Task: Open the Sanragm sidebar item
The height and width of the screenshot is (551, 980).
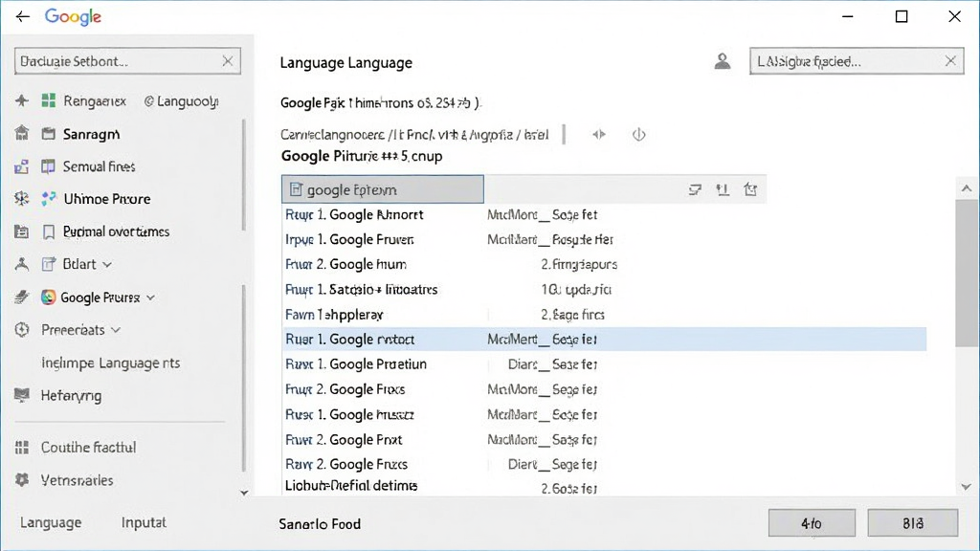Action: coord(91,134)
